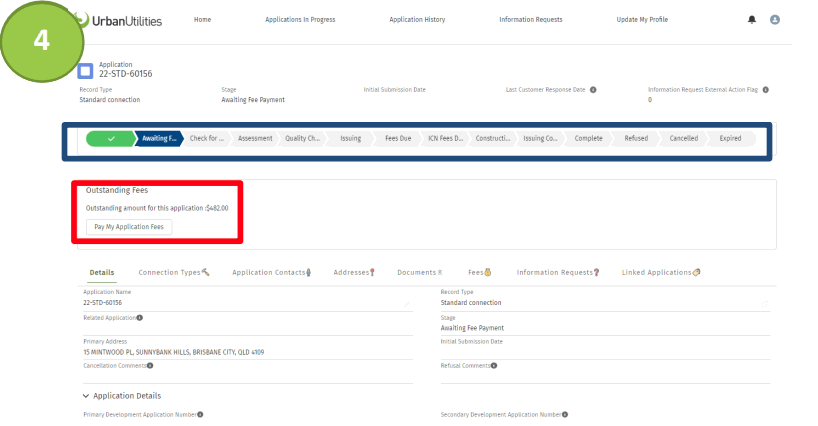Click the primary address 15 MINTWOOD PL text
The height and width of the screenshot is (426, 818).
(x=174, y=352)
